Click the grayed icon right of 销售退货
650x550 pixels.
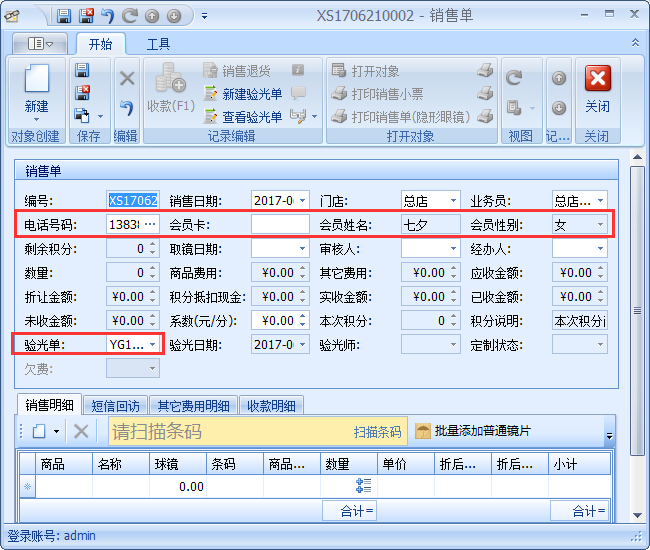click(298, 70)
